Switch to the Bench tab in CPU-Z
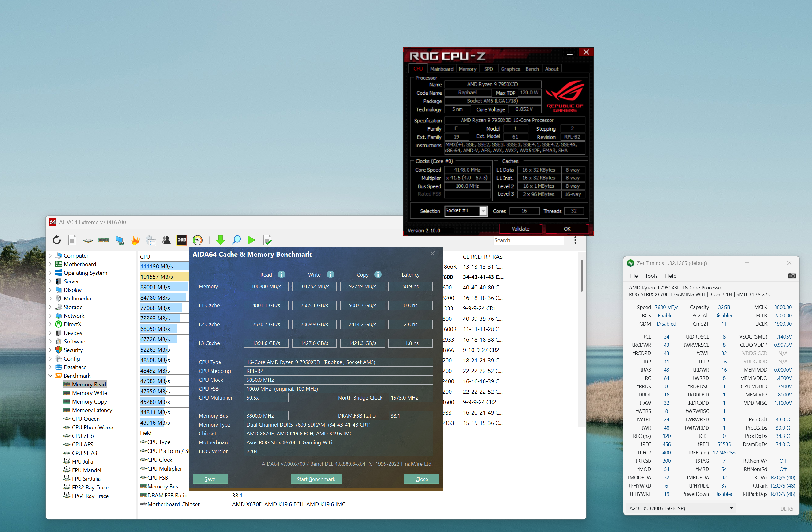812x532 pixels. pyautogui.click(x=532, y=69)
